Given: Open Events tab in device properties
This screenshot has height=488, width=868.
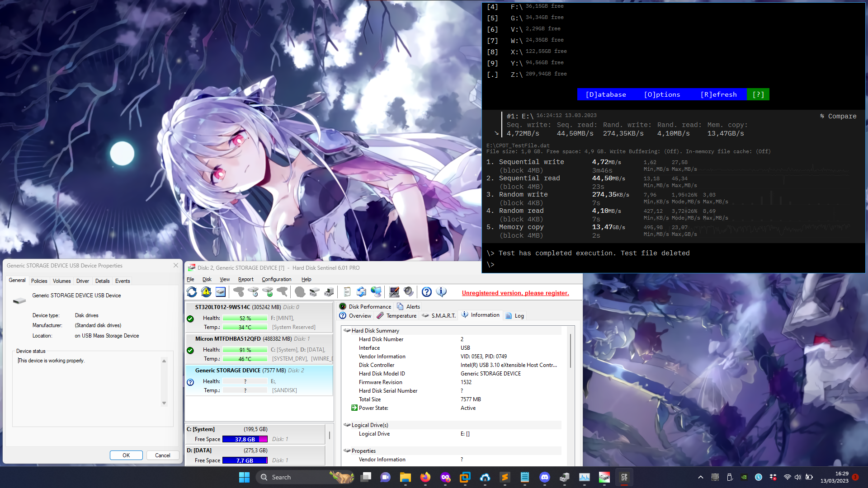Looking at the screenshot, I should (123, 281).
